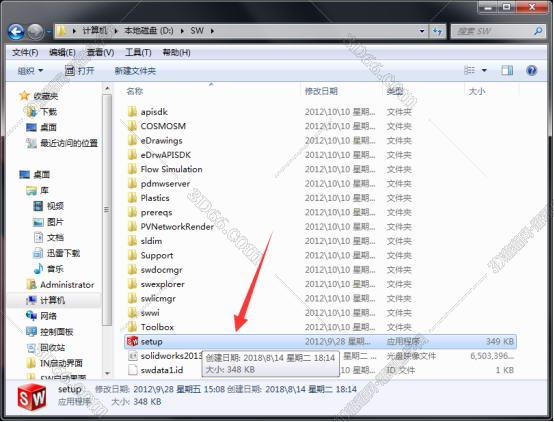Image resolution: width=554 pixels, height=422 pixels.
Task: Click the swdata1.id file icon
Action: [x=132, y=370]
